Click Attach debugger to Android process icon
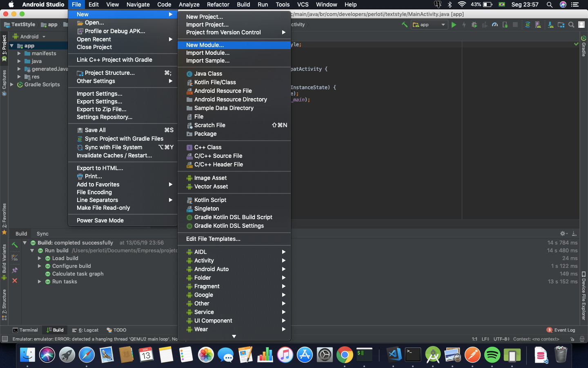588x368 pixels. (x=505, y=25)
